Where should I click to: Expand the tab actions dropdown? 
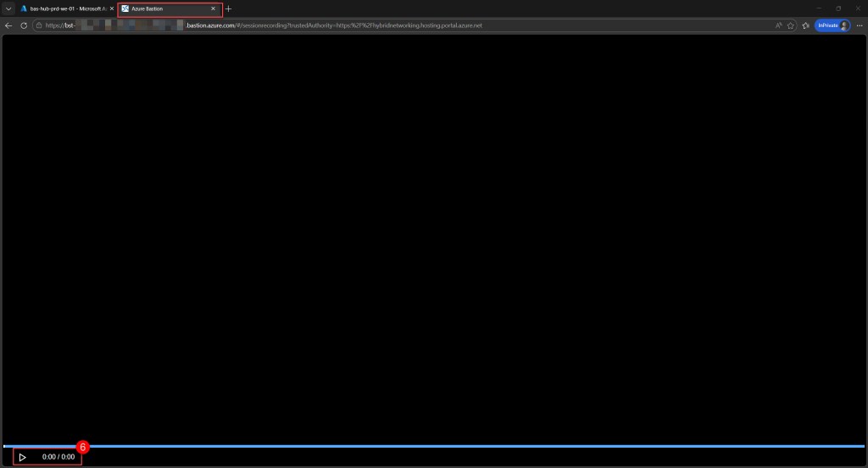8,8
